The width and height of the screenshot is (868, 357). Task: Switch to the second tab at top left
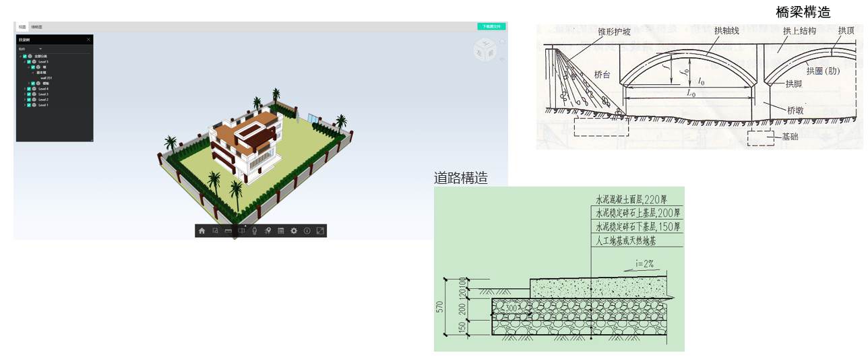point(36,27)
